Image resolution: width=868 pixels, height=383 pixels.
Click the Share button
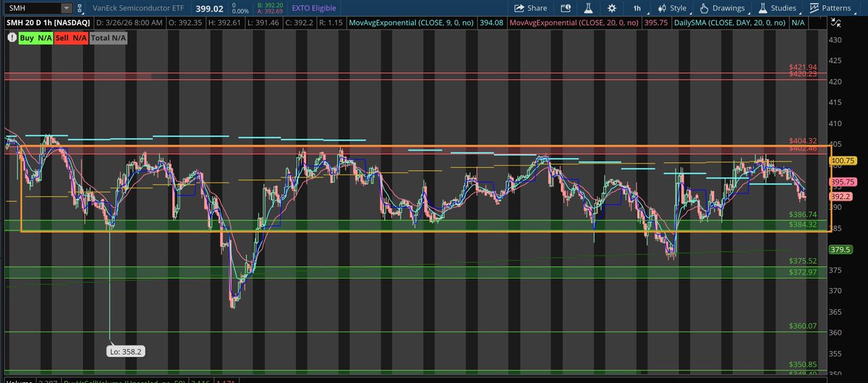coord(531,8)
